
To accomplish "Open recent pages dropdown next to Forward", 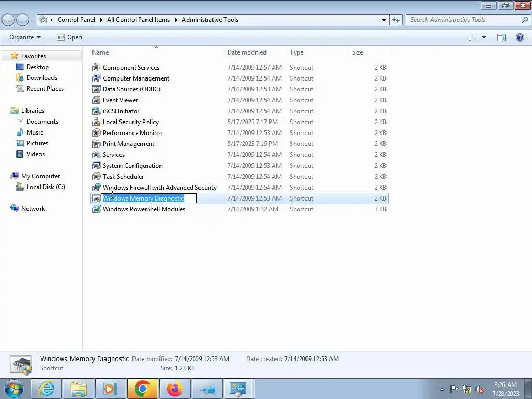I will [33, 20].
